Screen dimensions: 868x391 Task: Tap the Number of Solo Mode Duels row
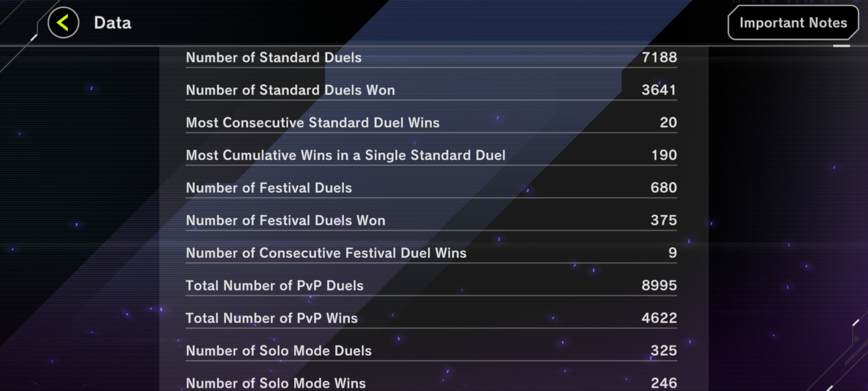coord(431,351)
